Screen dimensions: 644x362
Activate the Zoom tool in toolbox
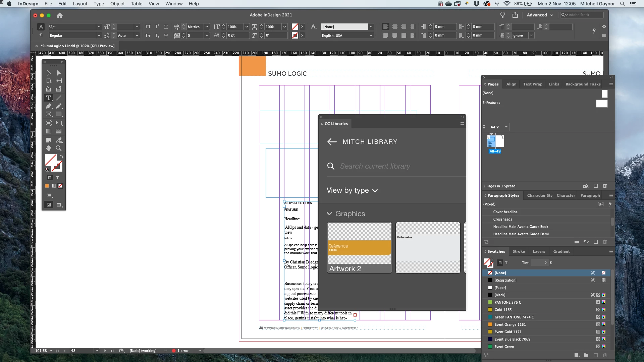pyautogui.click(x=59, y=148)
